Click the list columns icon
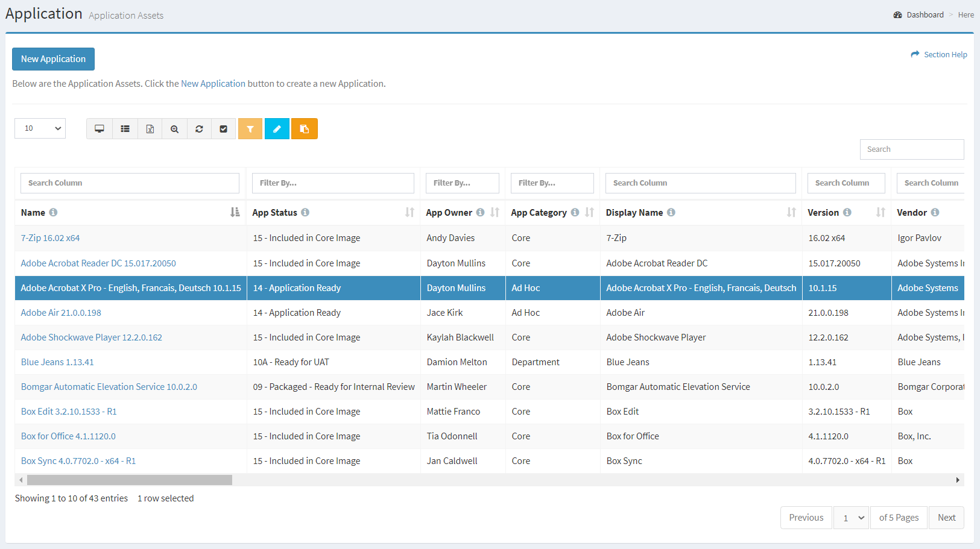Image resolution: width=980 pixels, height=549 pixels. pos(125,129)
